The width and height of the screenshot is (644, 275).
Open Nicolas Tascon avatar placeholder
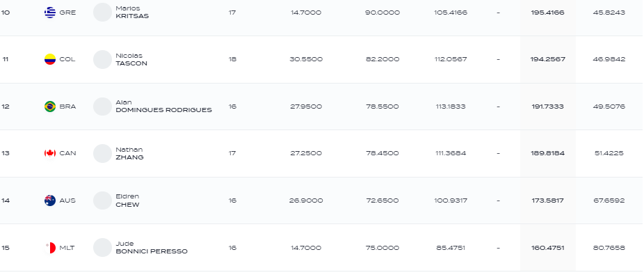tap(103, 59)
